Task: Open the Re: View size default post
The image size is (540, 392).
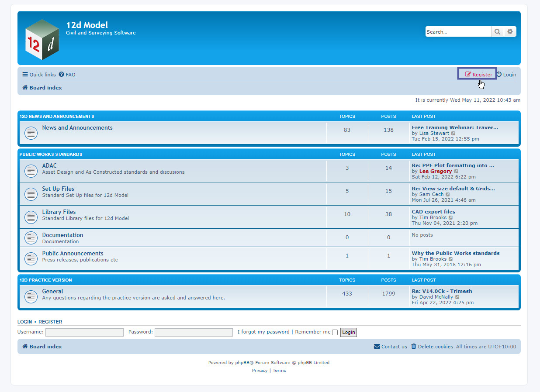Action: [x=453, y=189]
